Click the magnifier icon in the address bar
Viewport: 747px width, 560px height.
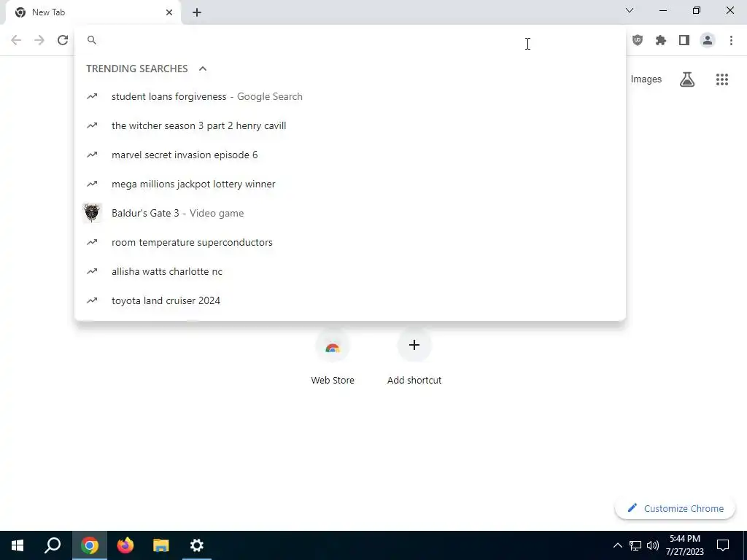pos(92,40)
